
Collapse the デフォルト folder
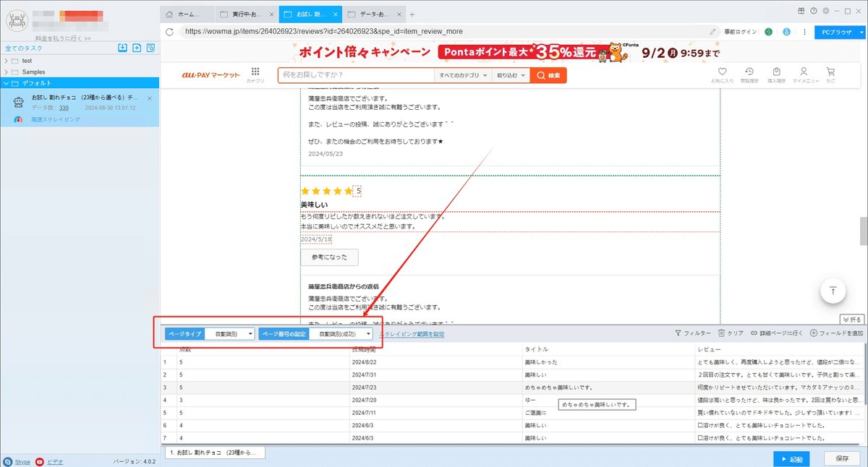pyautogui.click(x=7, y=83)
